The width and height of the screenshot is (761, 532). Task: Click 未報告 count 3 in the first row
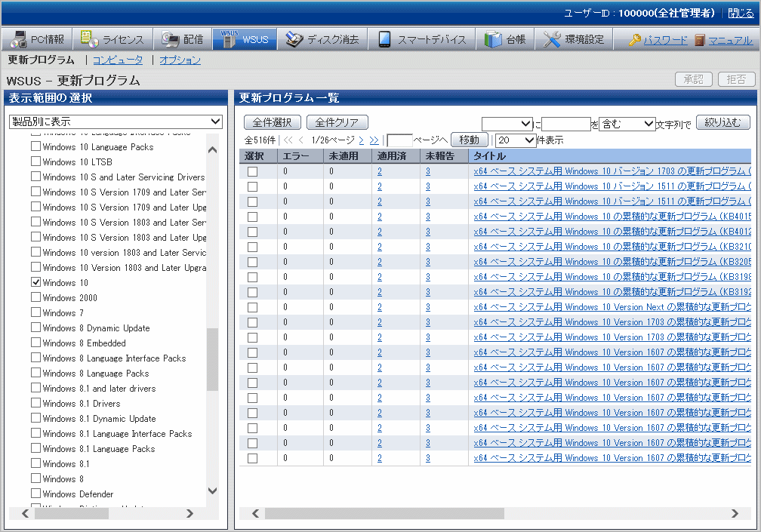click(x=428, y=171)
